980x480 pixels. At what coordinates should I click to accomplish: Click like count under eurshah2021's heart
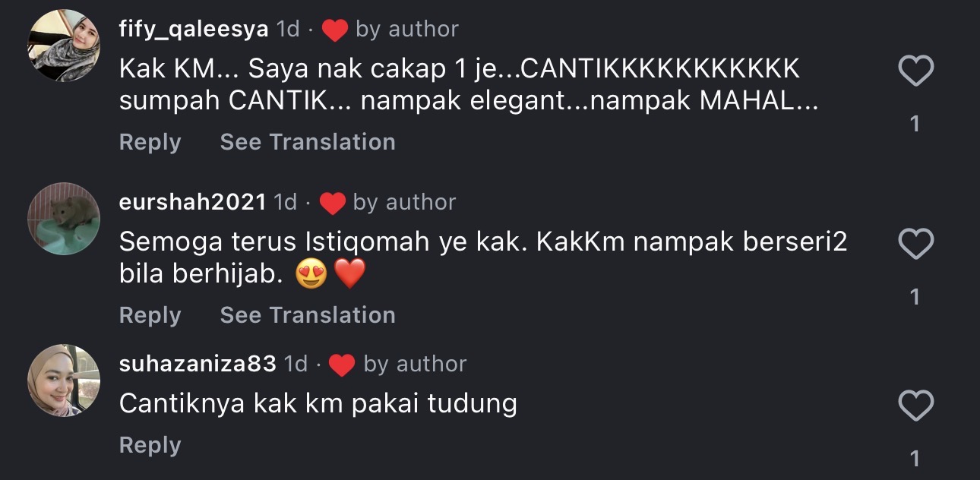tap(915, 296)
